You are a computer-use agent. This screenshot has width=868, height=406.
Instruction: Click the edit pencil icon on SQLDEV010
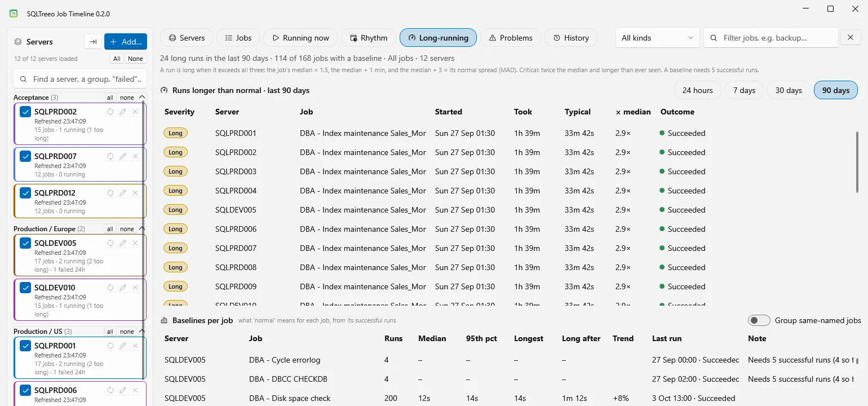coord(123,288)
